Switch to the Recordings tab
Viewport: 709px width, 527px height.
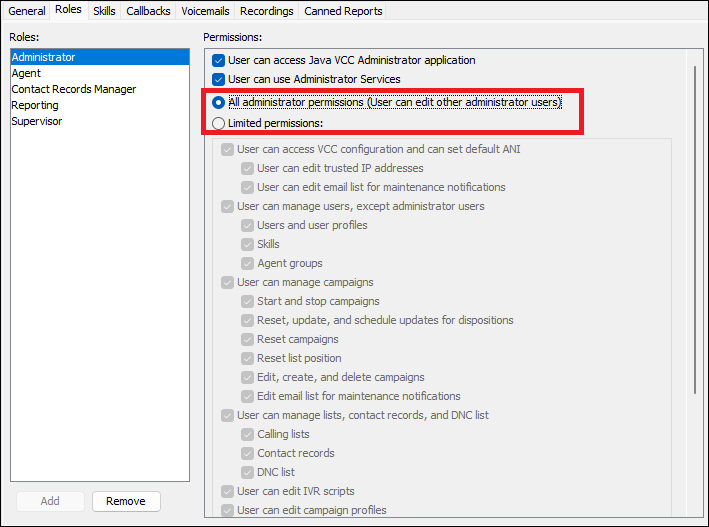tap(266, 11)
